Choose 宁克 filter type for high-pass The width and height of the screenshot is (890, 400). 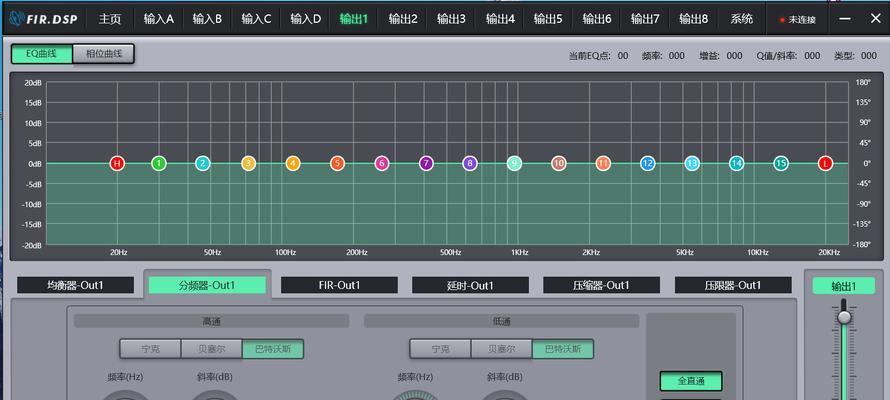tap(150, 349)
